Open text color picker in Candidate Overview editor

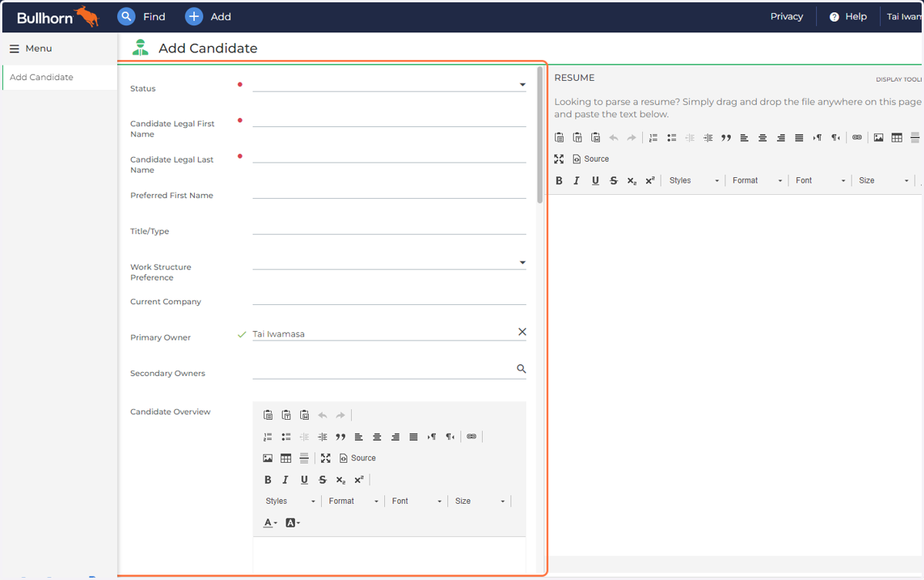(x=270, y=523)
